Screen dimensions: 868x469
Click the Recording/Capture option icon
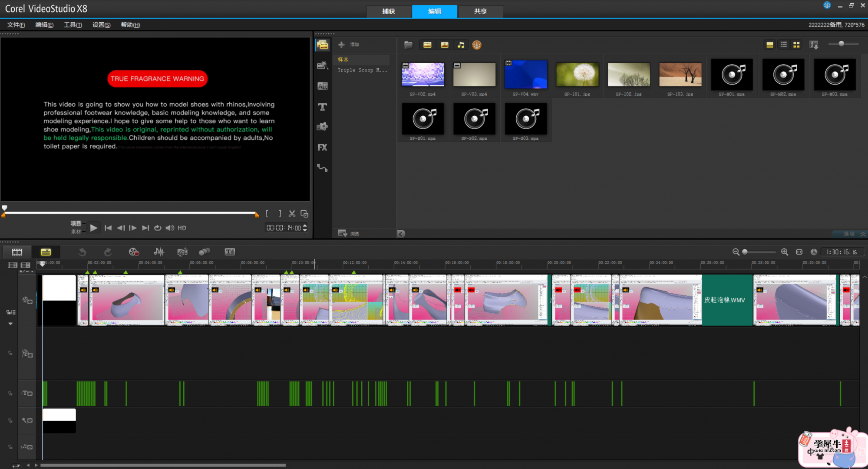click(134, 252)
